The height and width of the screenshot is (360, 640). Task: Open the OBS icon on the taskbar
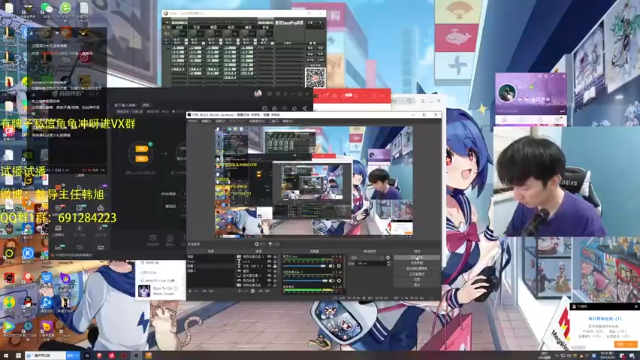click(x=136, y=356)
